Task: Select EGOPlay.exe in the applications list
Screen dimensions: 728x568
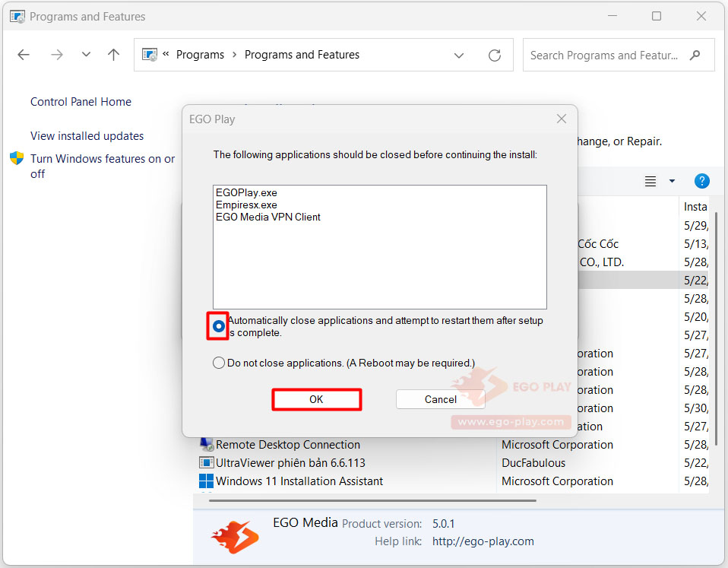Action: click(246, 192)
